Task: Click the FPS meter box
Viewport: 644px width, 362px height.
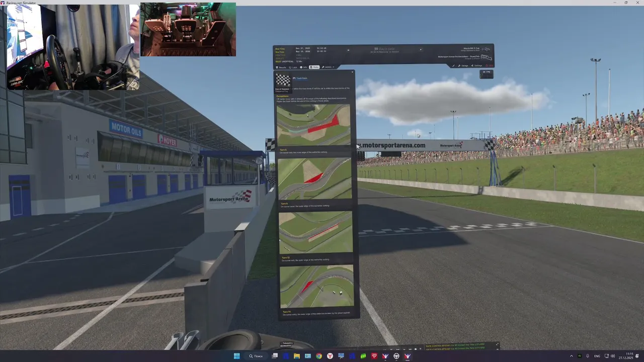Action: 486,74
